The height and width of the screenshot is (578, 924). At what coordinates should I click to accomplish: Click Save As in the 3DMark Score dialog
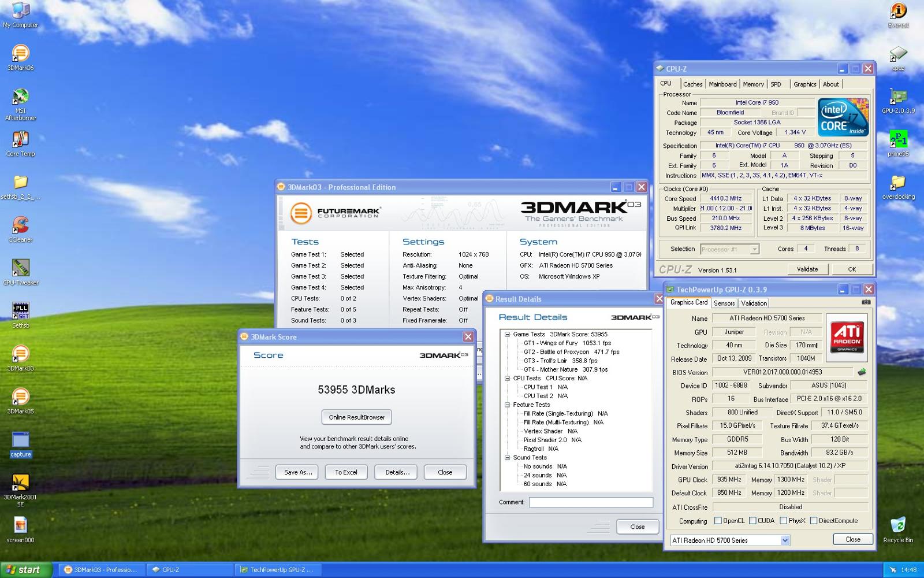click(x=298, y=472)
